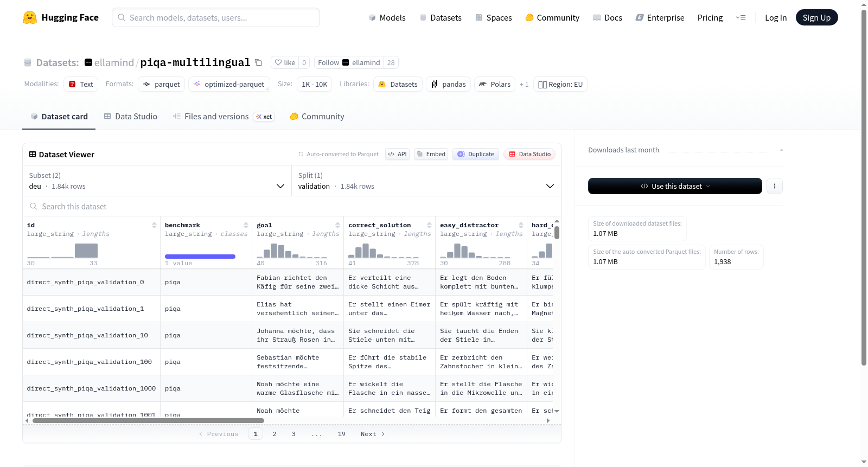Open Spaces in top navigation
The image size is (868, 467).
click(x=494, y=17)
